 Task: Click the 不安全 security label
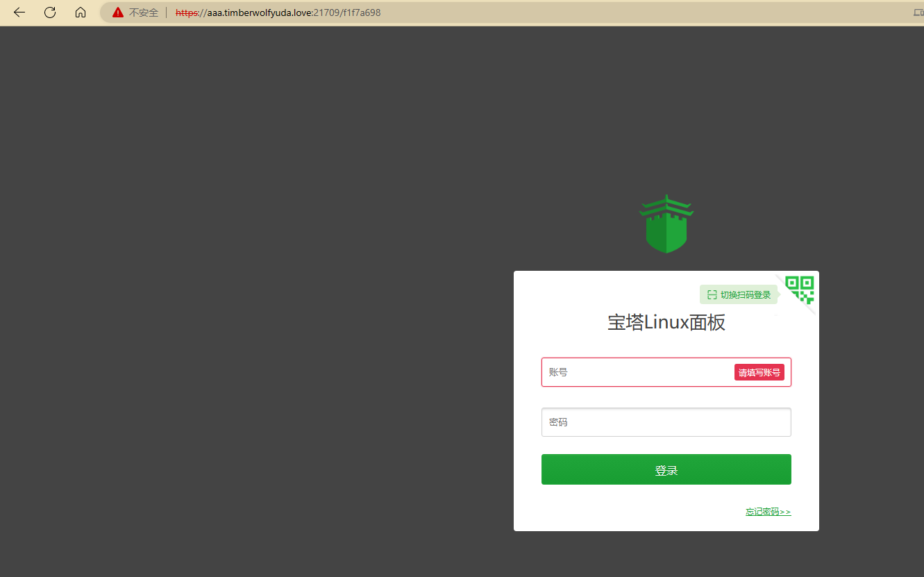[x=144, y=12]
